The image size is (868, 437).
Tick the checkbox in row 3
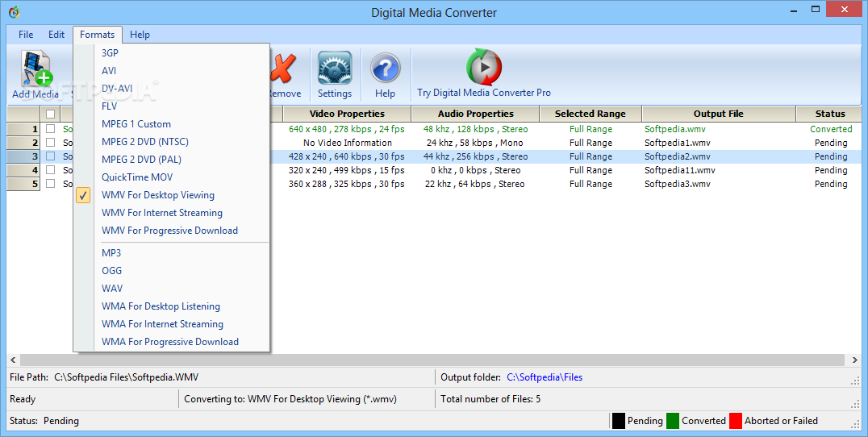pos(50,156)
